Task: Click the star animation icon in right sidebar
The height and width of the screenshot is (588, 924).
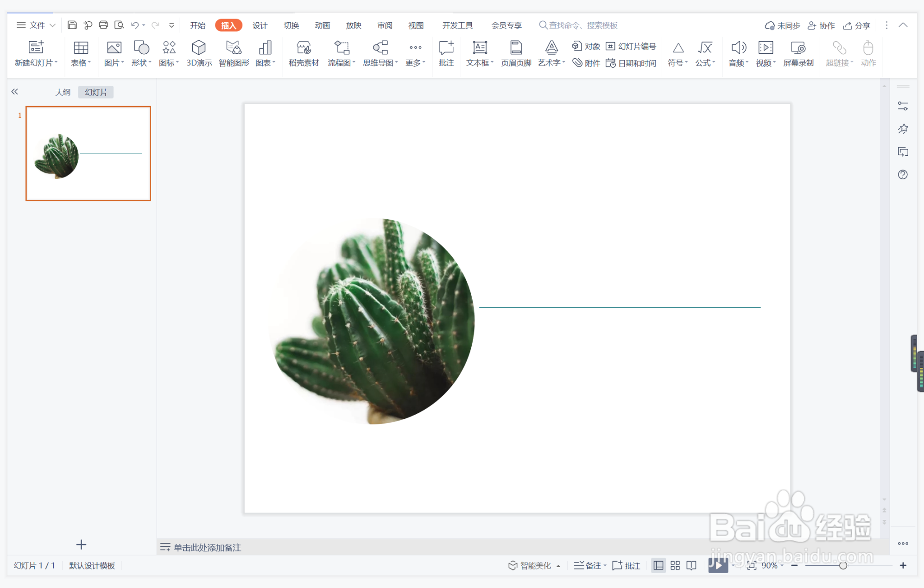Action: tap(903, 129)
